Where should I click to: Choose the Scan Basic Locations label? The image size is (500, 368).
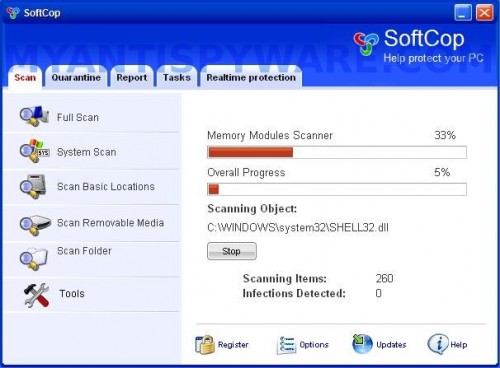pyautogui.click(x=106, y=186)
